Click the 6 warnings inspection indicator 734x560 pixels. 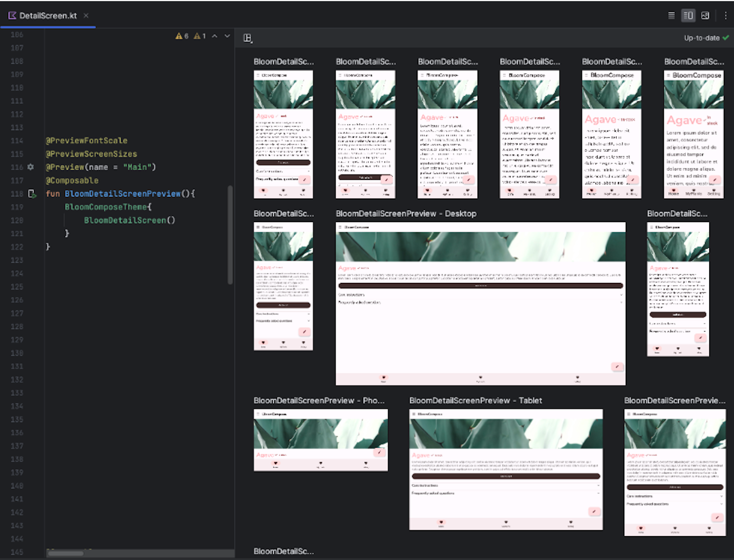click(x=181, y=35)
